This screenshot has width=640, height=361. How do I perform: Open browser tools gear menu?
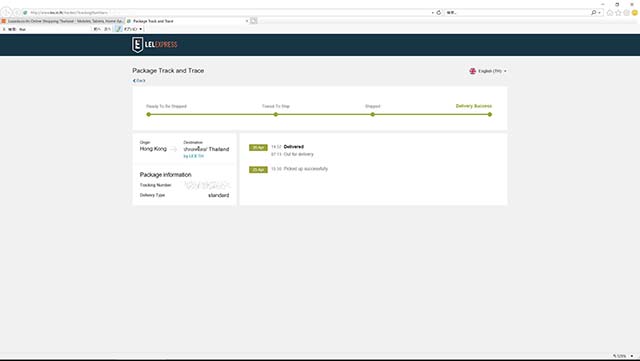(626, 13)
